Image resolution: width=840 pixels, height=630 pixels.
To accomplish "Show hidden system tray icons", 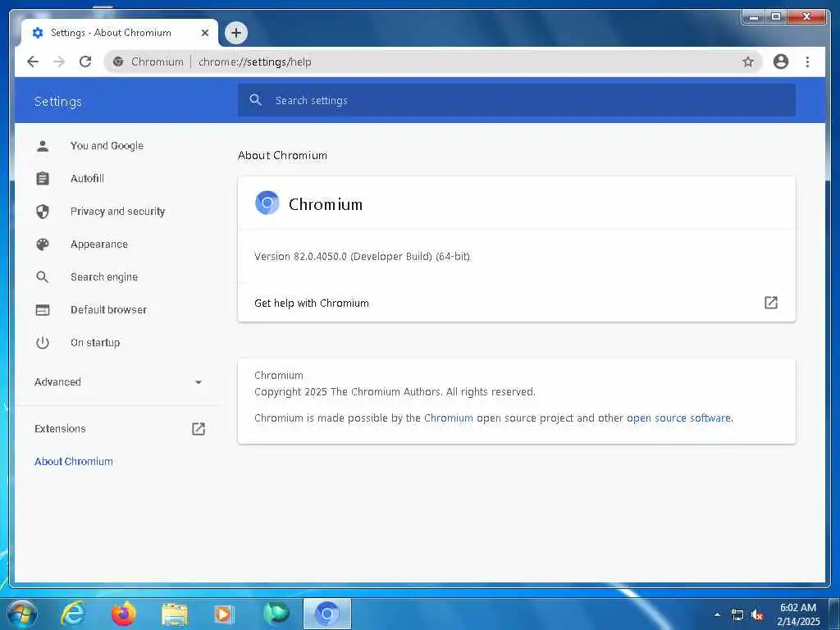I will pyautogui.click(x=717, y=614).
